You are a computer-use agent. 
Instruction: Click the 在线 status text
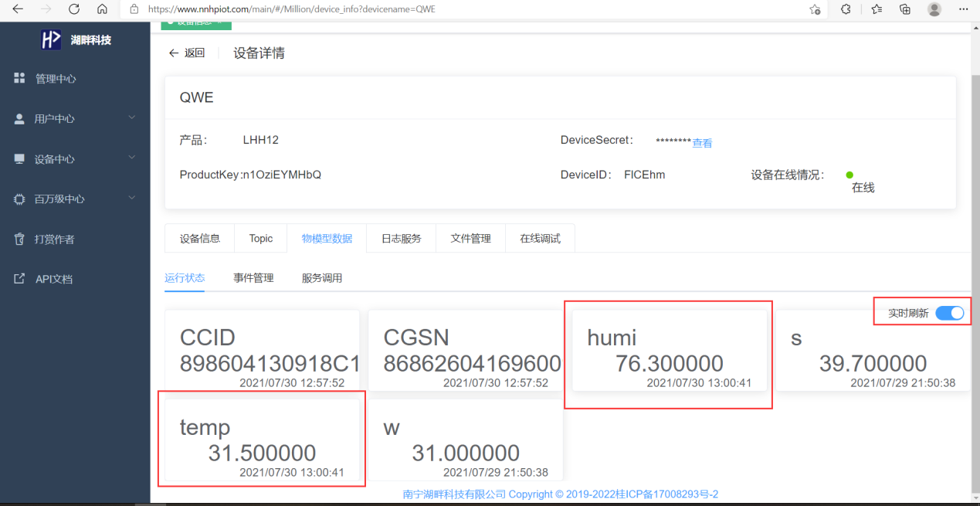click(x=863, y=188)
